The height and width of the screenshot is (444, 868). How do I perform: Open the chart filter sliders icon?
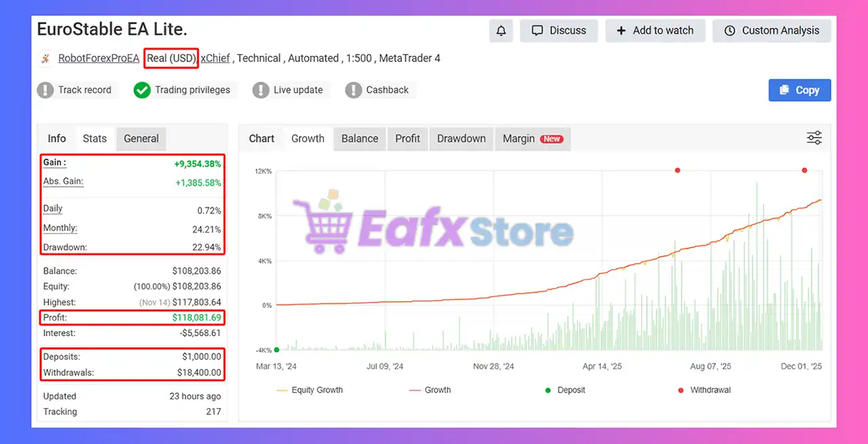point(814,137)
